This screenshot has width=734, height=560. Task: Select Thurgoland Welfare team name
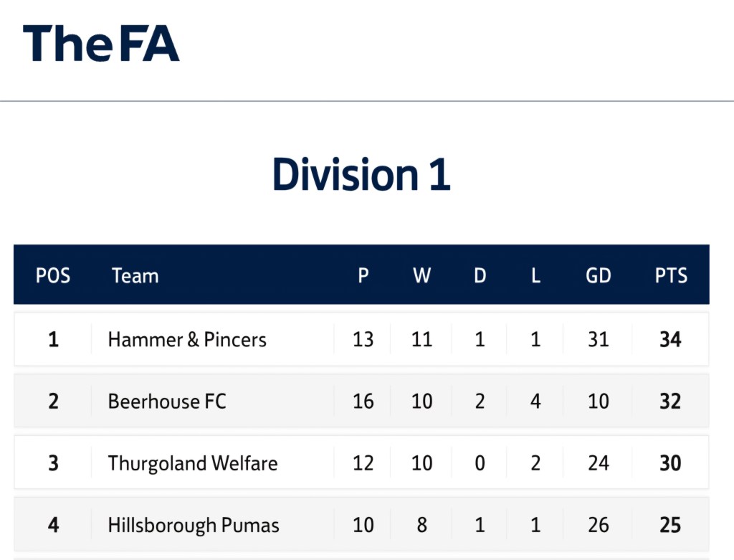point(192,463)
